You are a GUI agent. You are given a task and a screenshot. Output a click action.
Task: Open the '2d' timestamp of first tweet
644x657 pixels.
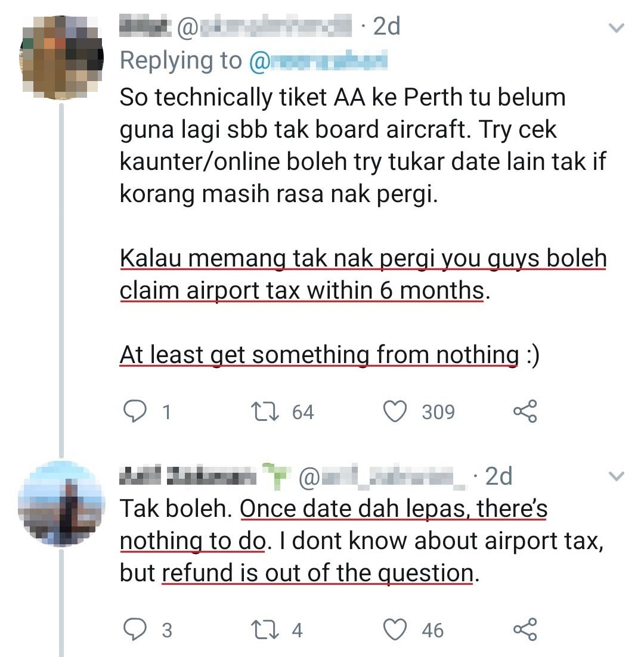386,27
